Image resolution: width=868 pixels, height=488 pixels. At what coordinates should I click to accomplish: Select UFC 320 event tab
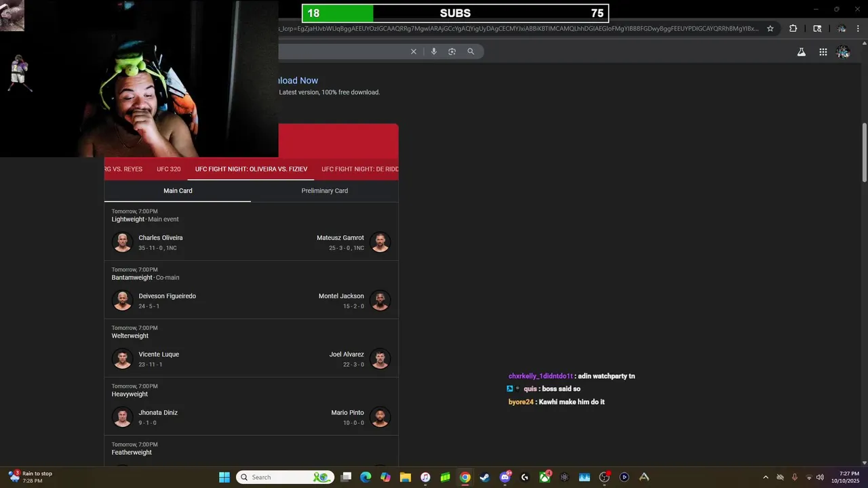pyautogui.click(x=169, y=169)
